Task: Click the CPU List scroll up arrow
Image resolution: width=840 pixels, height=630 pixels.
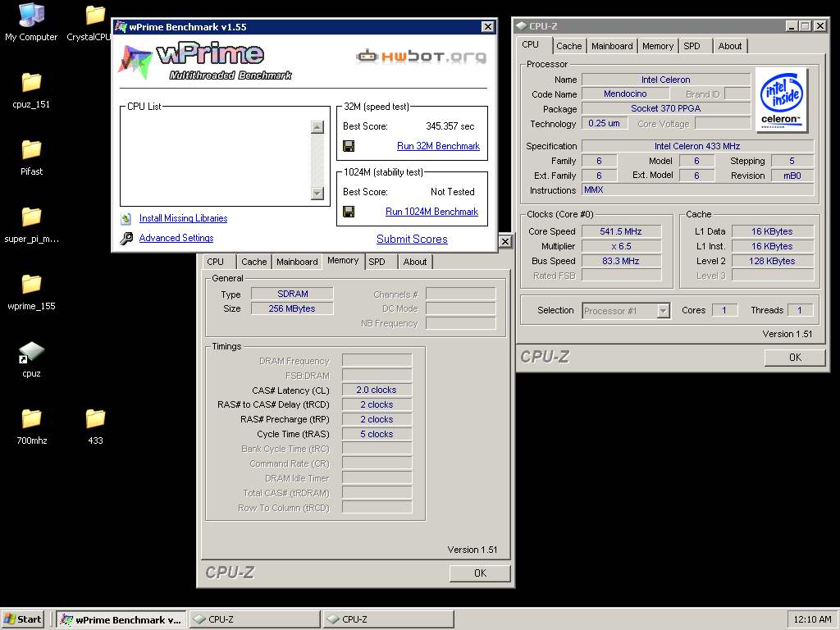Action: (317, 127)
